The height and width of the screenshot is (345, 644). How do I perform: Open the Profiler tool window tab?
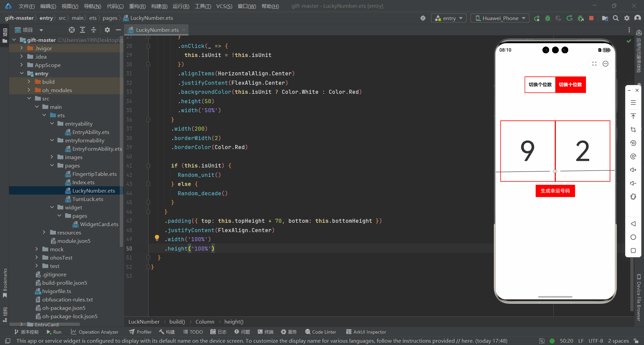(x=140, y=332)
